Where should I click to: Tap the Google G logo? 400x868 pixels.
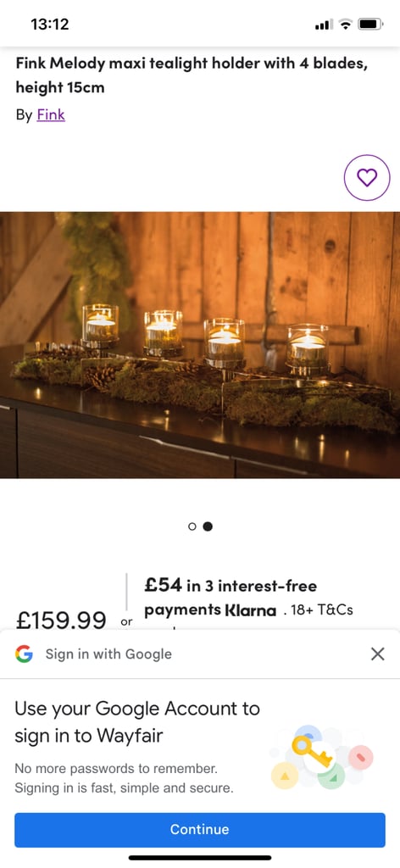tap(24, 654)
